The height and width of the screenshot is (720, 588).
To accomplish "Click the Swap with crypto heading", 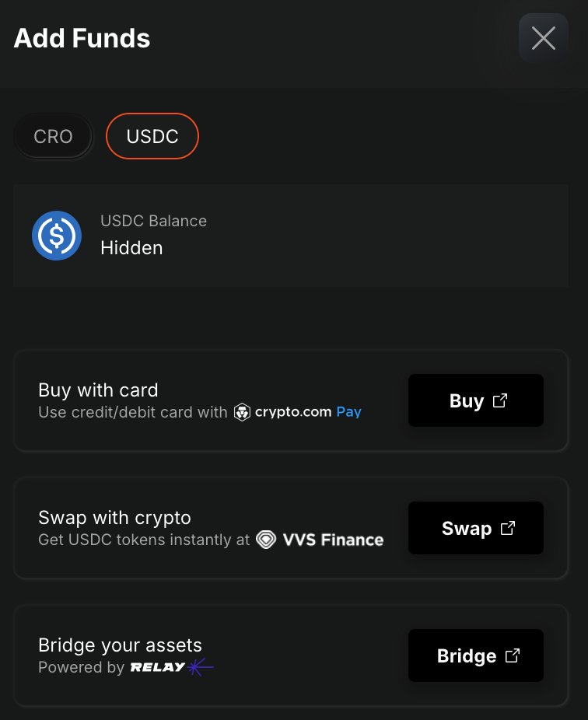I will point(114,518).
